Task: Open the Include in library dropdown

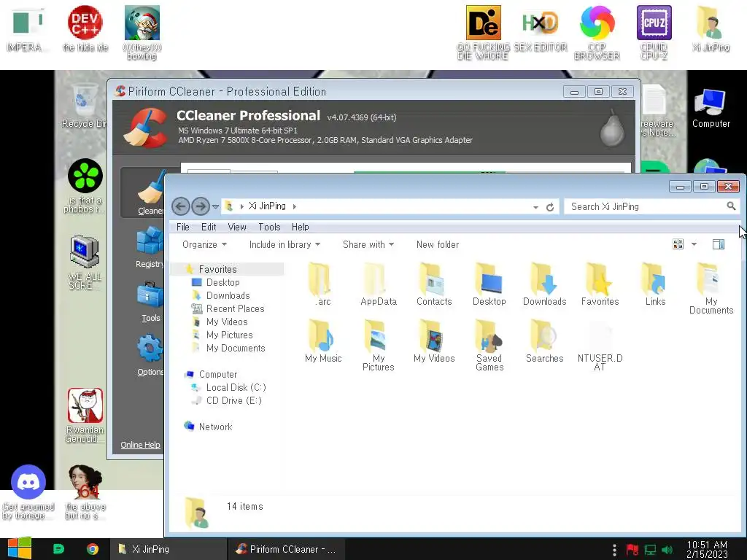Action: point(285,244)
